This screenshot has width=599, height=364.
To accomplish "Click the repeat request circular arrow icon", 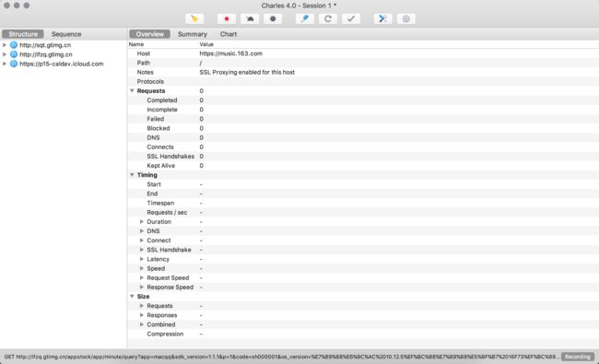I will 328,18.
